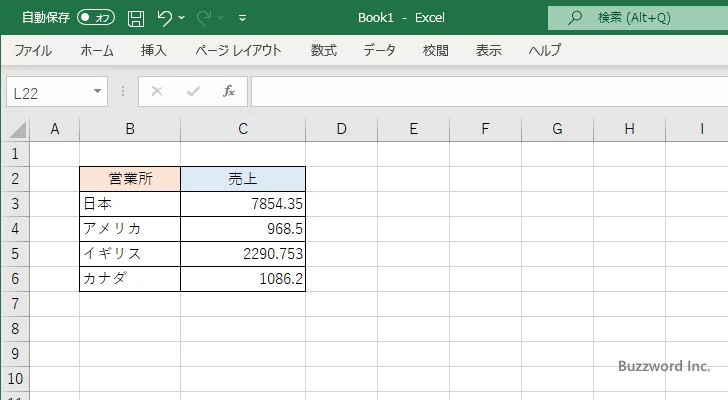The height and width of the screenshot is (400, 728).
Task: Select the cell containing カナダ
Action: point(130,279)
